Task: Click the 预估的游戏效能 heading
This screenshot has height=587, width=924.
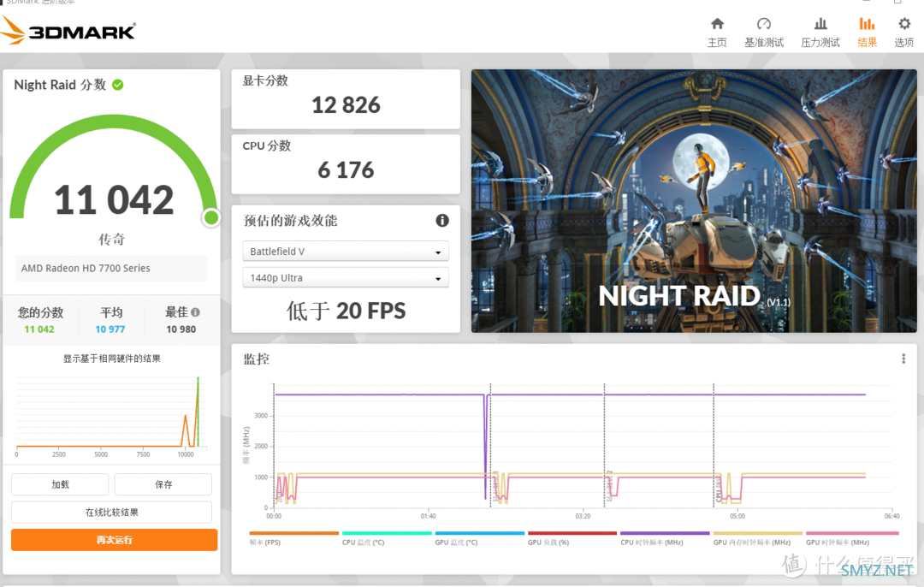Action: [291, 221]
